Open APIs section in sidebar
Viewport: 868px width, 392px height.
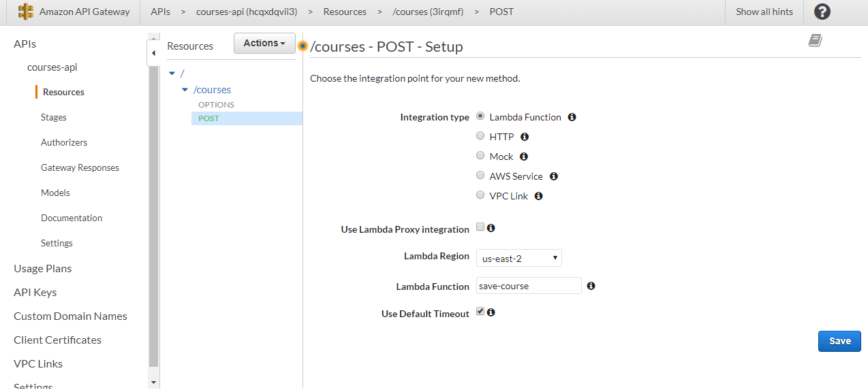click(25, 44)
